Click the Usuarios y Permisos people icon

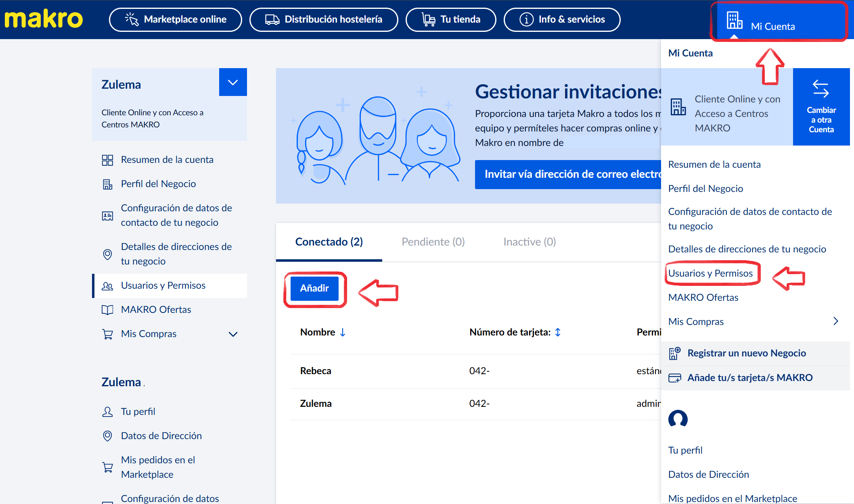tap(107, 286)
